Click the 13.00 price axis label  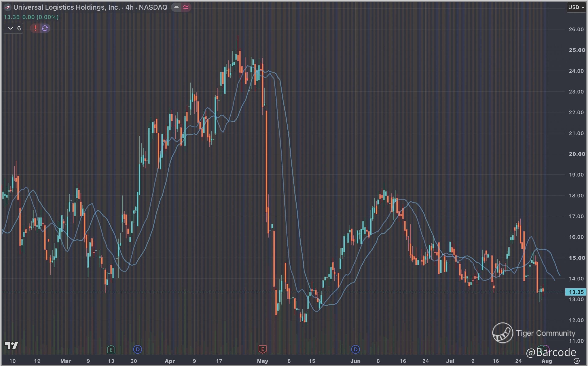point(576,299)
